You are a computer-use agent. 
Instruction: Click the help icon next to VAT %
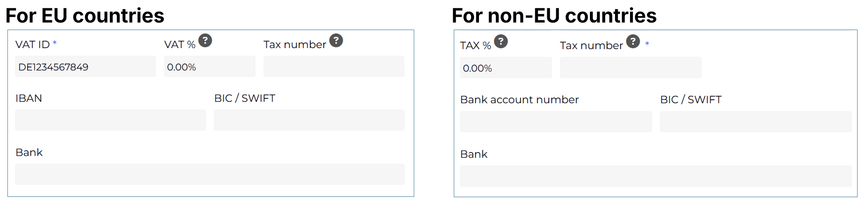[205, 40]
